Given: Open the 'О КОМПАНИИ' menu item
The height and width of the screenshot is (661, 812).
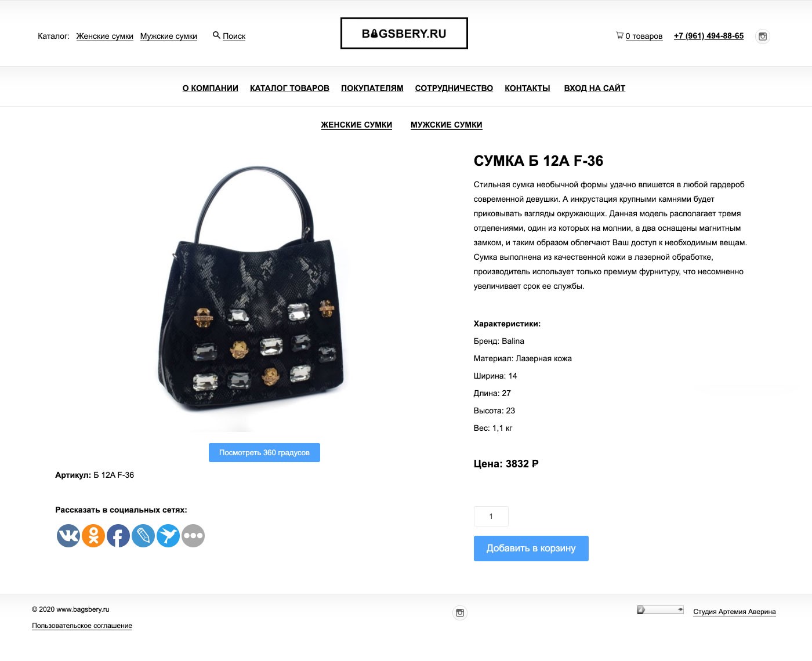Looking at the screenshot, I should pyautogui.click(x=211, y=88).
